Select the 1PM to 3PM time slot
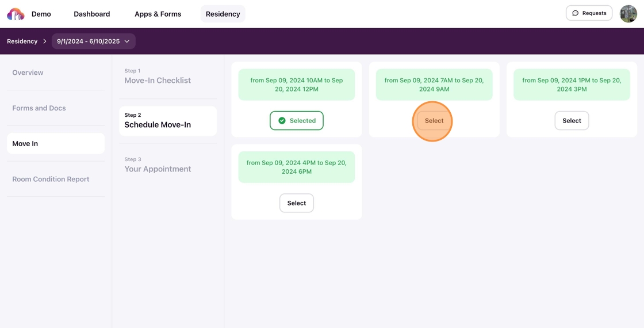Screen dimensions: 644x328 click(572, 121)
